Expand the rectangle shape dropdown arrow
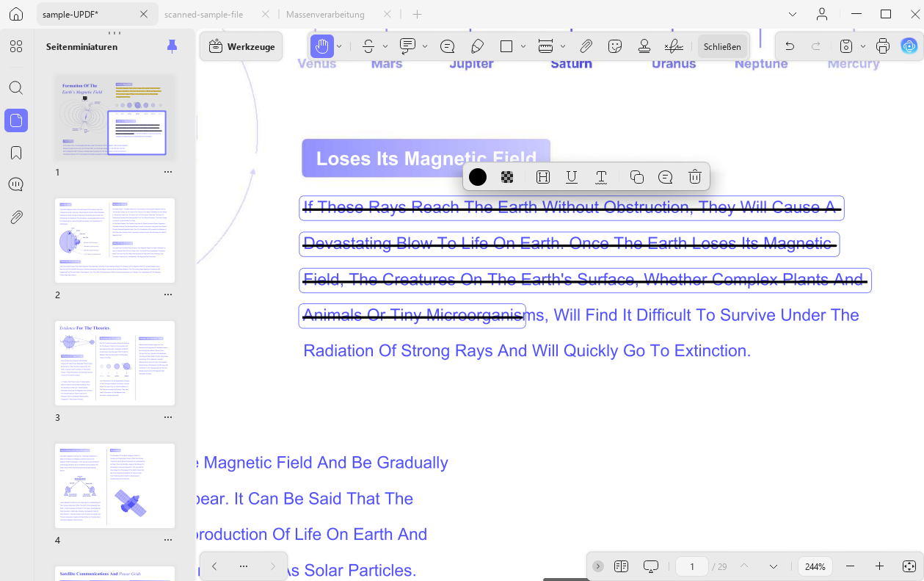 (x=523, y=46)
